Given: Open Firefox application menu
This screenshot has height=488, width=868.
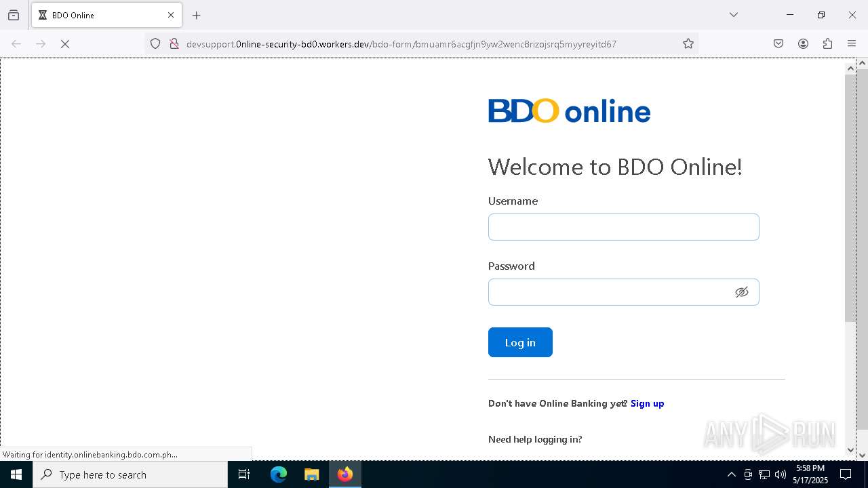Looking at the screenshot, I should click(x=852, y=44).
